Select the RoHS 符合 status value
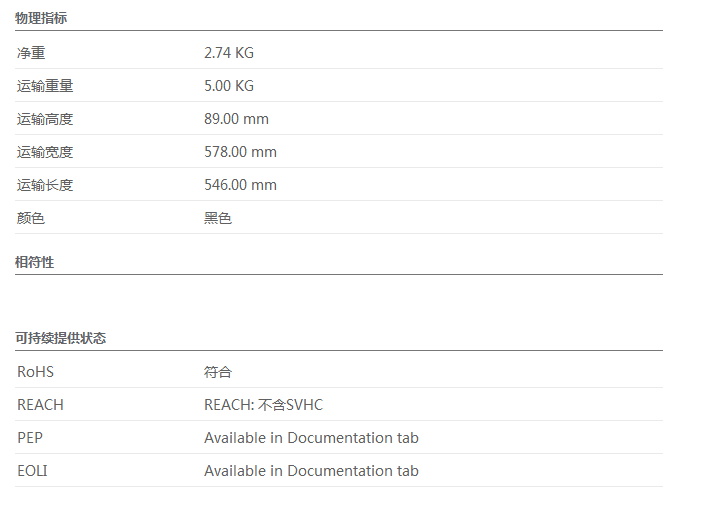Screen dimensions: 728x524 point(218,372)
